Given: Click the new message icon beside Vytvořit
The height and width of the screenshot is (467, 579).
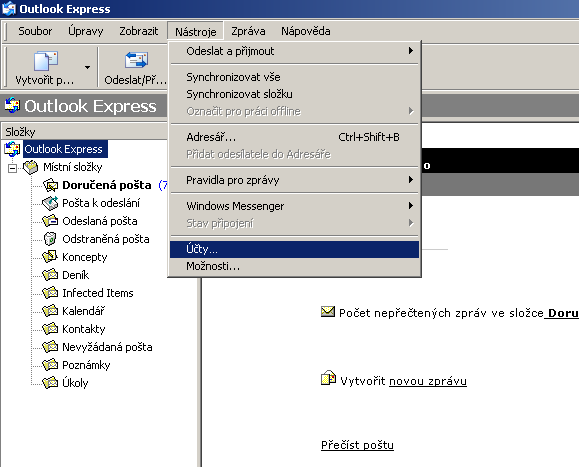Looking at the screenshot, I should point(328,378).
